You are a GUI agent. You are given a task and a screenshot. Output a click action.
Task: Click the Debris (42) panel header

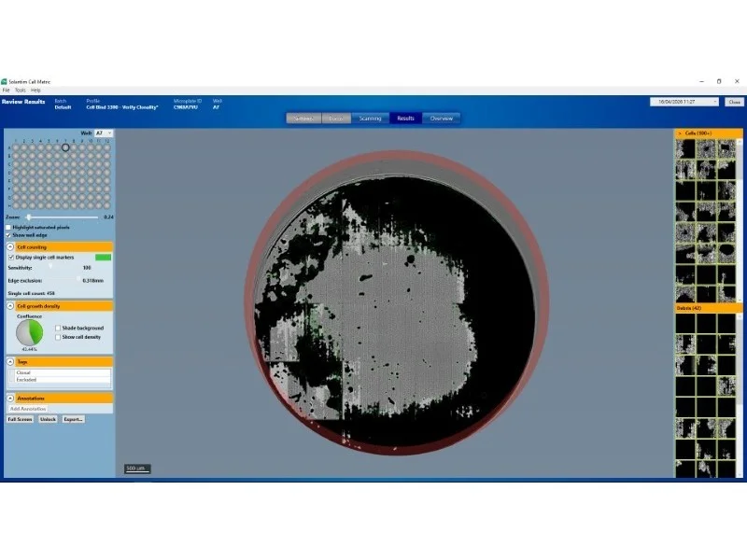[x=709, y=309]
